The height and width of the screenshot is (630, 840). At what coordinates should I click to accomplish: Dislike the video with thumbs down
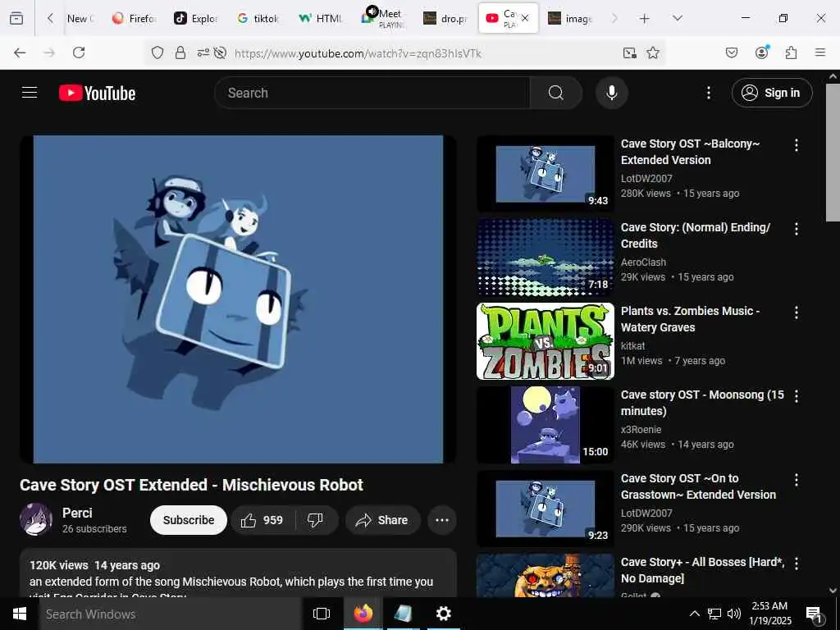tap(316, 520)
